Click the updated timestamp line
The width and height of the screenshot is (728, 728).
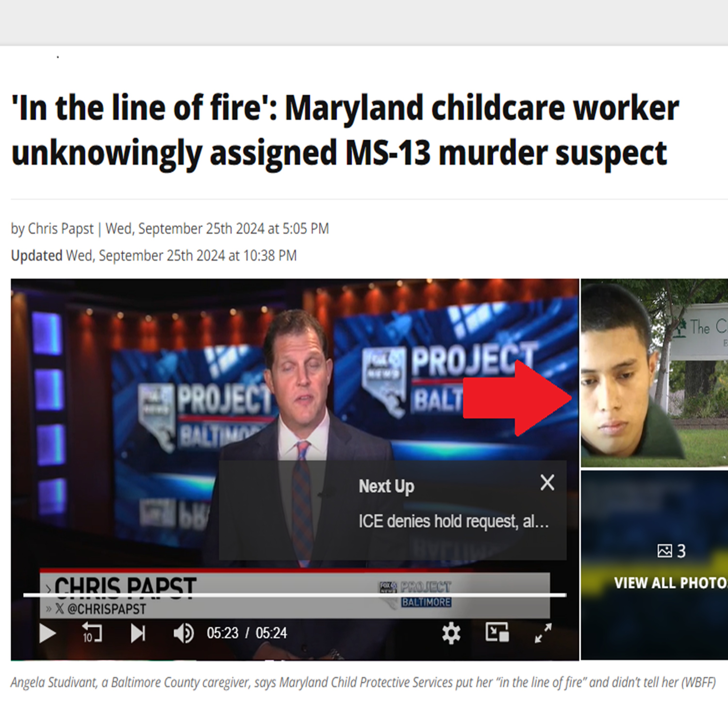pyautogui.click(x=154, y=256)
